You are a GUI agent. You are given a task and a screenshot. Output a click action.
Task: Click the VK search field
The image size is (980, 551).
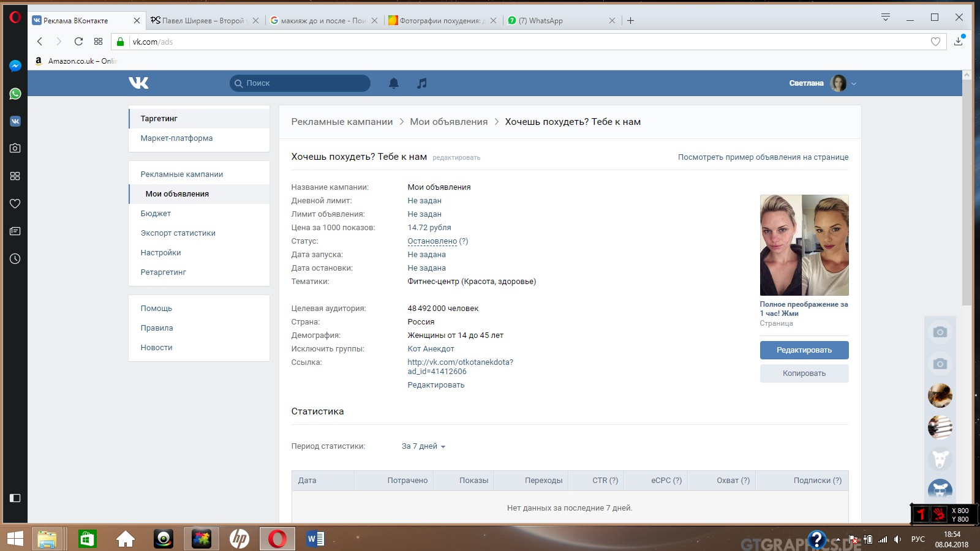[x=300, y=83]
